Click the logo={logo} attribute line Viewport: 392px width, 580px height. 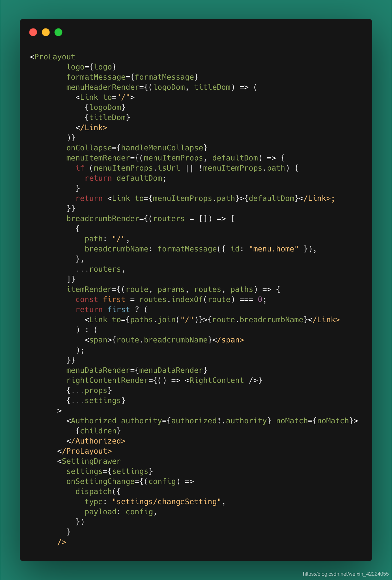(x=92, y=67)
